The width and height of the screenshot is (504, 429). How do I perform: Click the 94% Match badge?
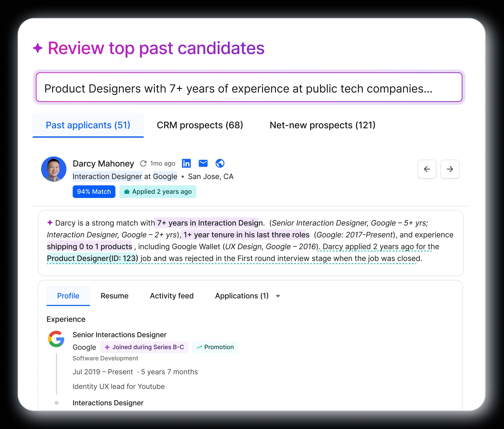click(94, 191)
